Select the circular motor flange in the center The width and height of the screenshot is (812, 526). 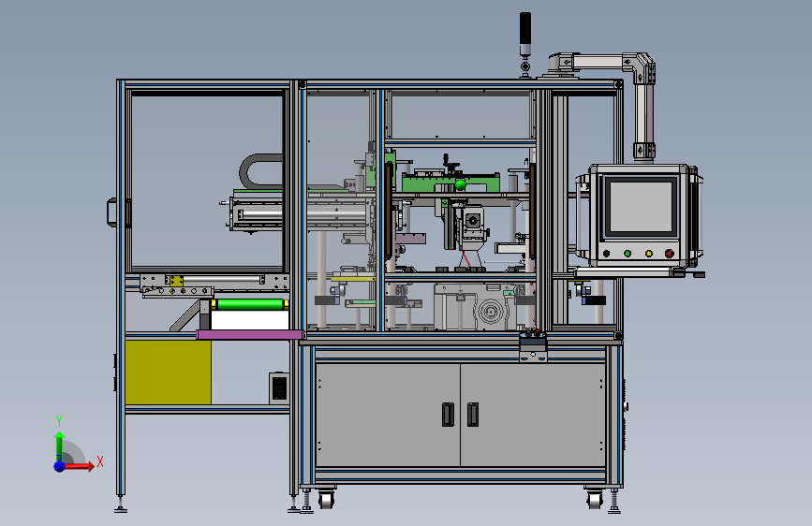[490, 312]
